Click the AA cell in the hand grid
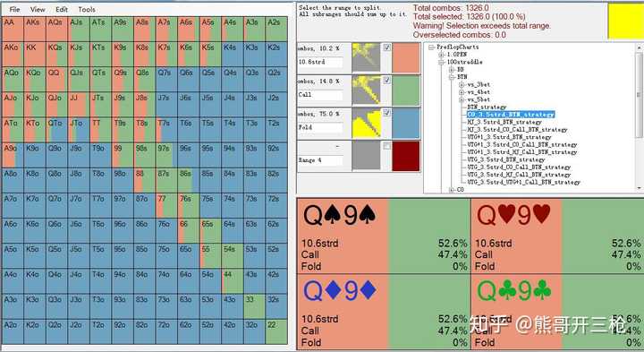644x352 pixels. pos(13,29)
